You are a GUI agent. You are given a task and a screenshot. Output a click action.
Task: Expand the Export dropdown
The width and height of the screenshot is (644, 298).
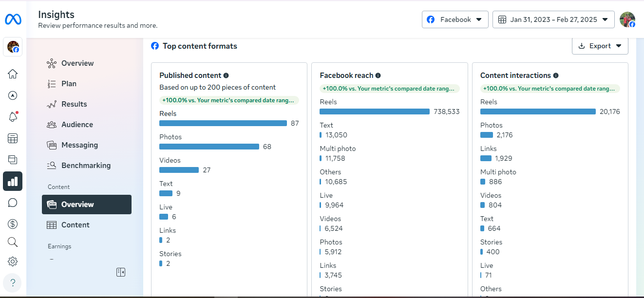point(600,46)
